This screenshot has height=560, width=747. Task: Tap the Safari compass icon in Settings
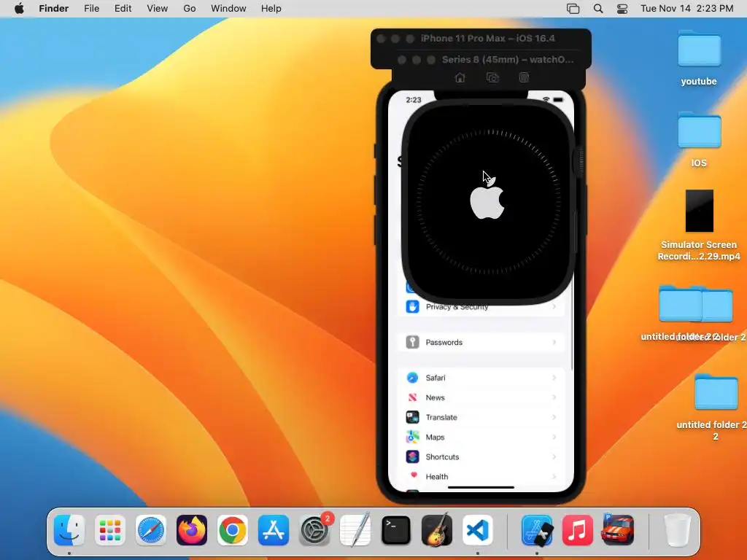point(412,378)
